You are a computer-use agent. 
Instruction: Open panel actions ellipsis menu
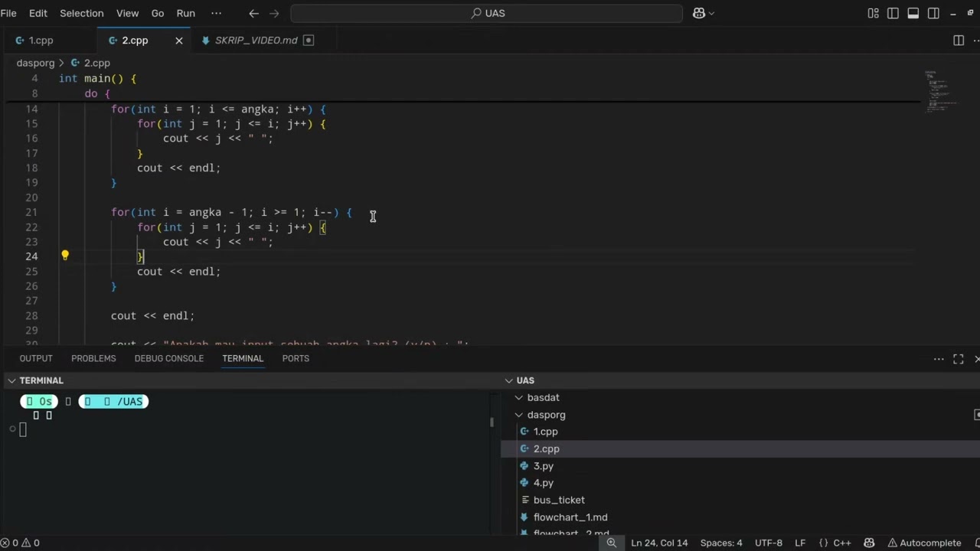tap(939, 359)
